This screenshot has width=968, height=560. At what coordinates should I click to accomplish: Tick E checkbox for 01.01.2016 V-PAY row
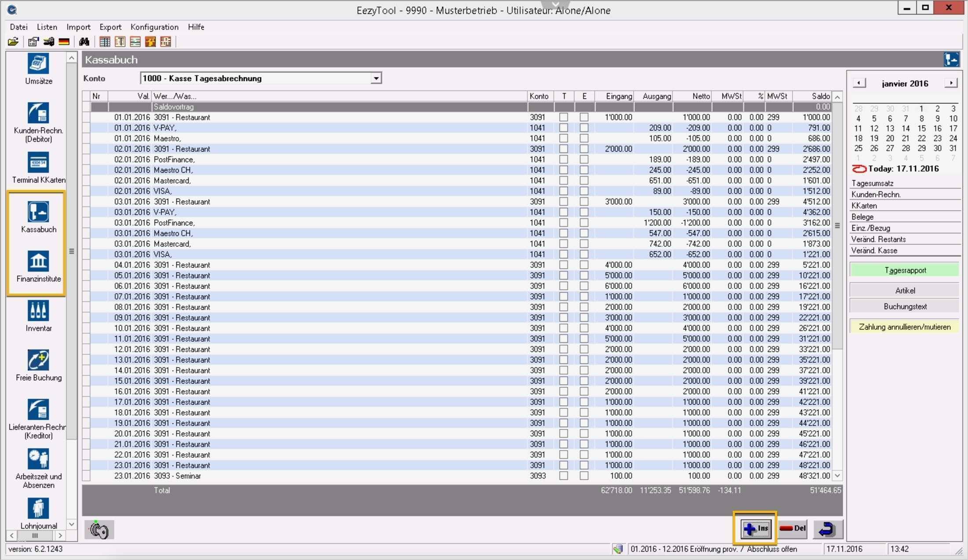[584, 128]
